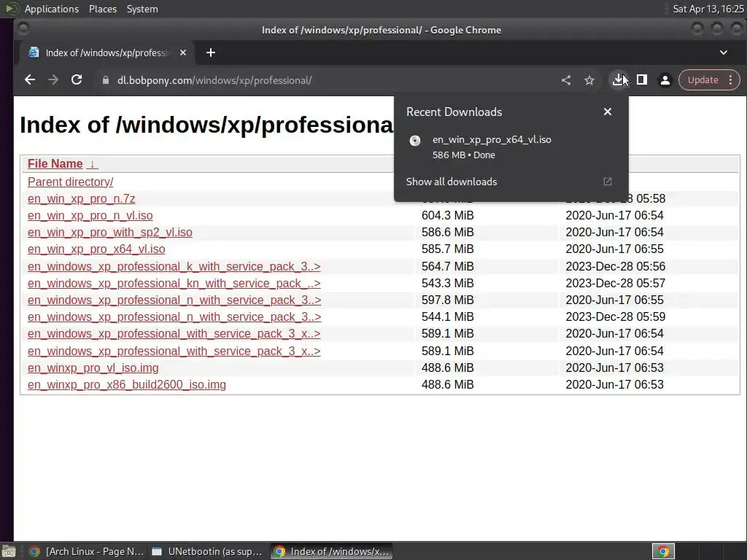The image size is (747, 560).
Task: Open the 544.1 MiB professional_n service pack link
Action: click(x=174, y=316)
